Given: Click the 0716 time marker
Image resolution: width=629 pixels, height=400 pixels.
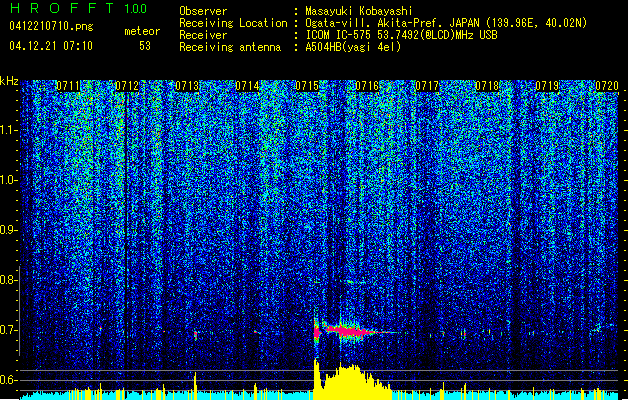Looking at the screenshot, I should (367, 86).
